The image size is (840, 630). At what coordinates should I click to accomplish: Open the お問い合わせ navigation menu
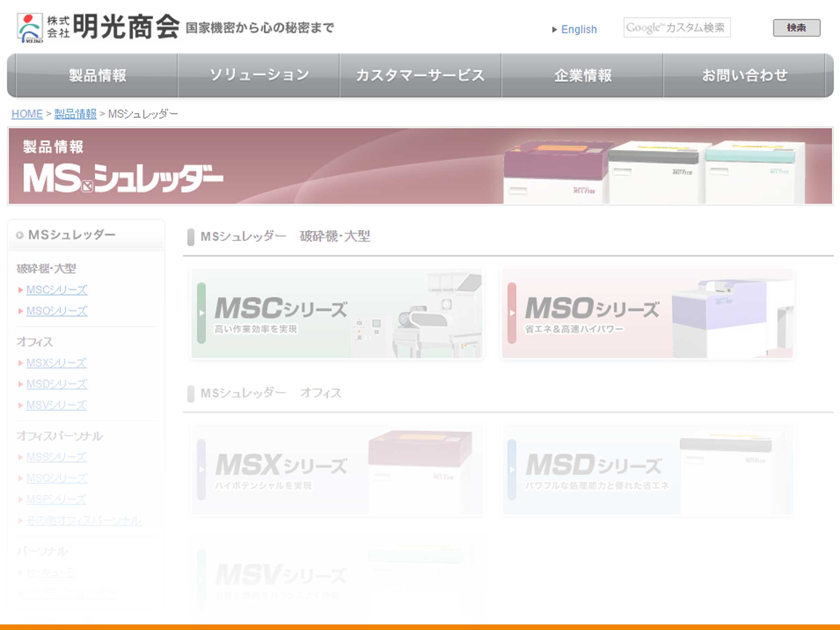(x=744, y=76)
